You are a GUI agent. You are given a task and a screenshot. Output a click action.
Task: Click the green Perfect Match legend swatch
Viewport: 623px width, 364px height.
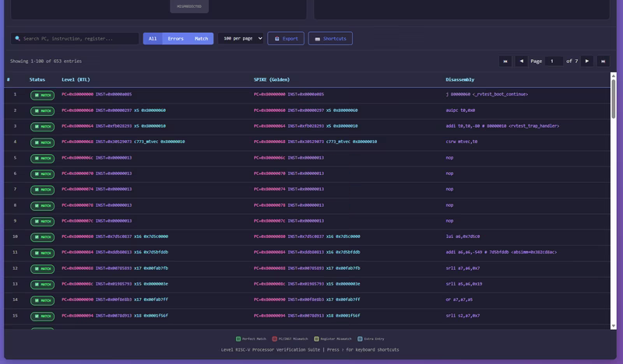tap(238, 339)
